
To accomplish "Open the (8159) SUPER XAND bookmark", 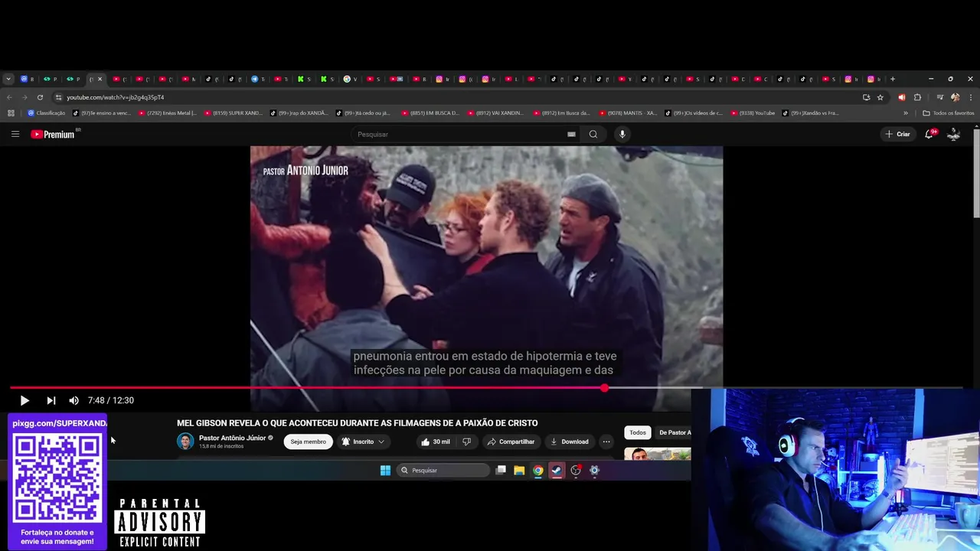I will [234, 113].
